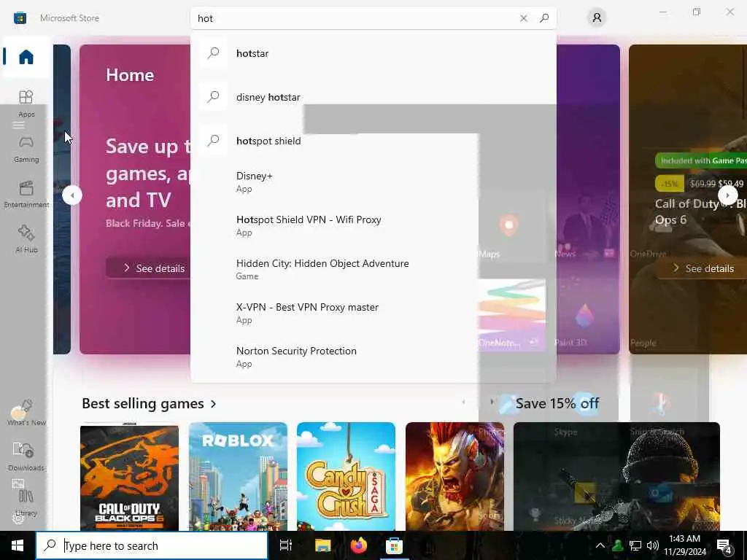Open the hooded soldier game tile
747x560 pixels.
pos(616,477)
